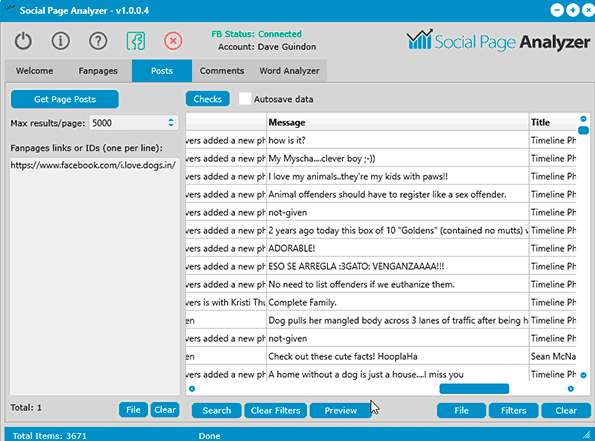595x441 pixels.
Task: Click File button under fanpages list
Action: pyautogui.click(x=133, y=410)
